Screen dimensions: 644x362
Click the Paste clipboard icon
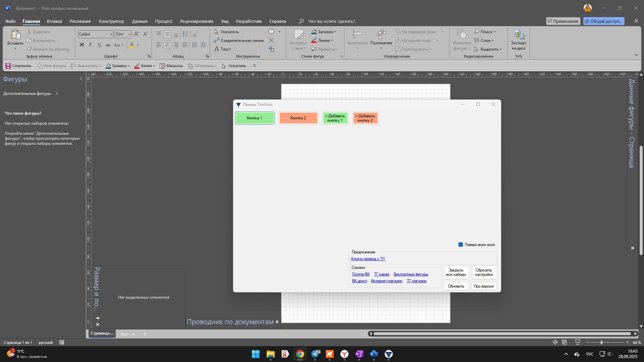pyautogui.click(x=15, y=35)
